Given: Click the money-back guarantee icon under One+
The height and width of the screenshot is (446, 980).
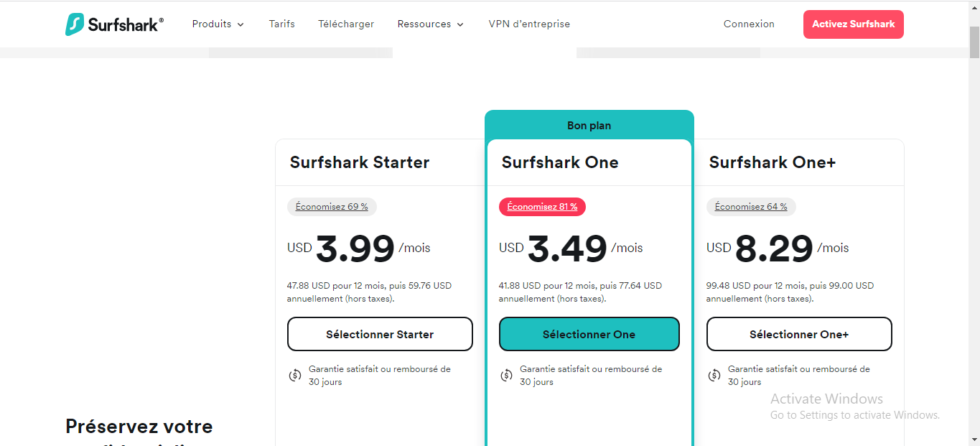Looking at the screenshot, I should pos(714,375).
